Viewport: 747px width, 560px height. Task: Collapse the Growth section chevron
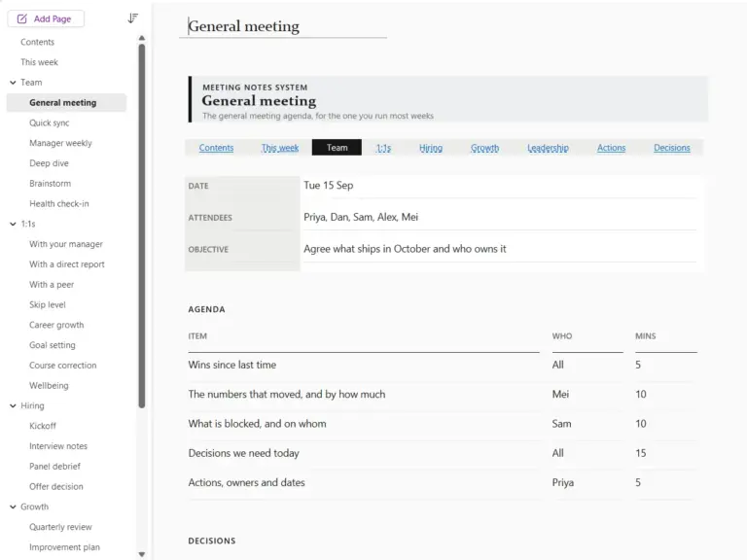tap(13, 507)
